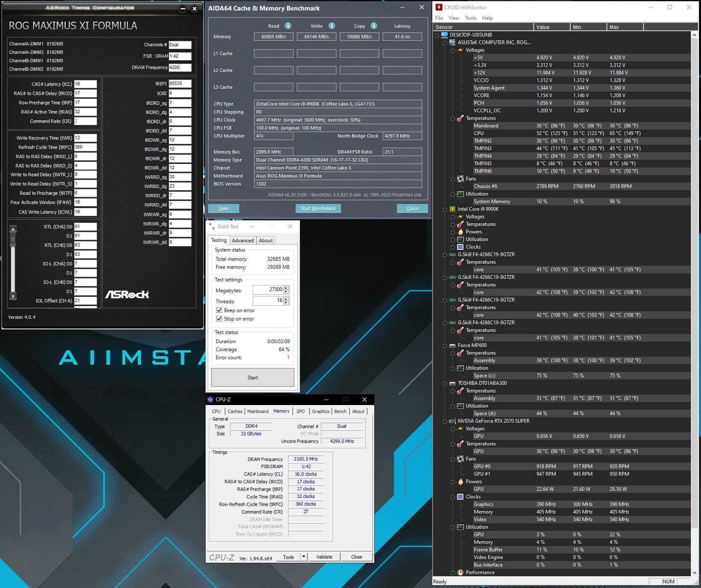Click the Fans icon under ASUSTeK sensors
The image size is (701, 588).
(x=460, y=179)
